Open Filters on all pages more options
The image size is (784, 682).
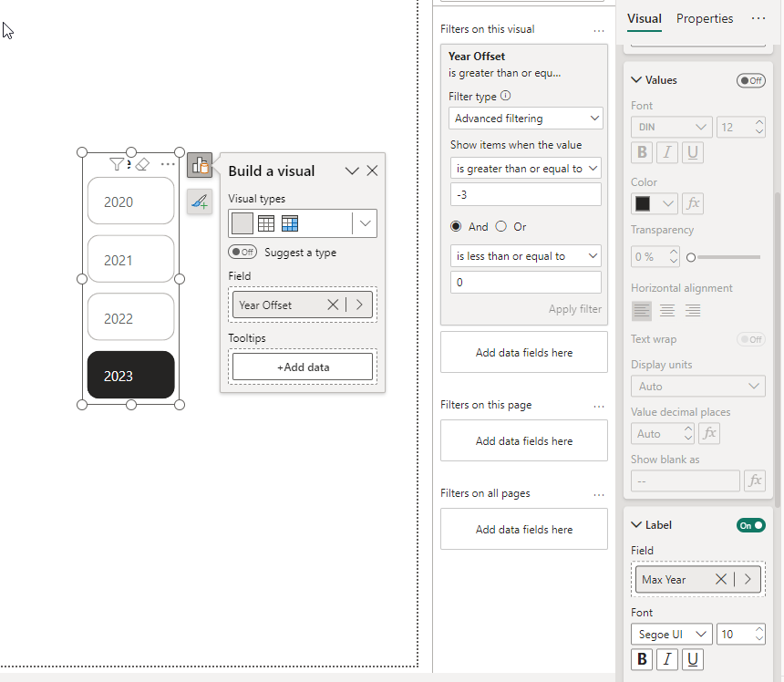point(599,494)
